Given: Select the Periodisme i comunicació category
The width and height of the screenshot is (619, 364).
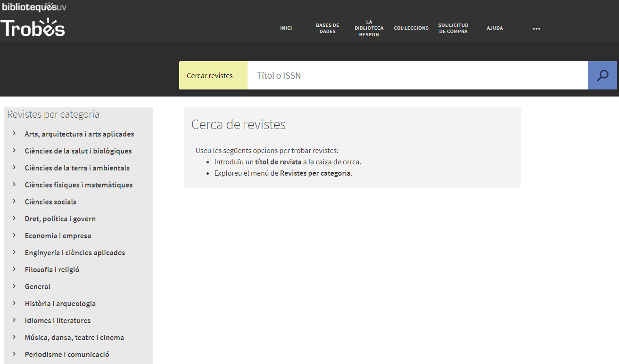Looking at the screenshot, I should pyautogui.click(x=67, y=355).
